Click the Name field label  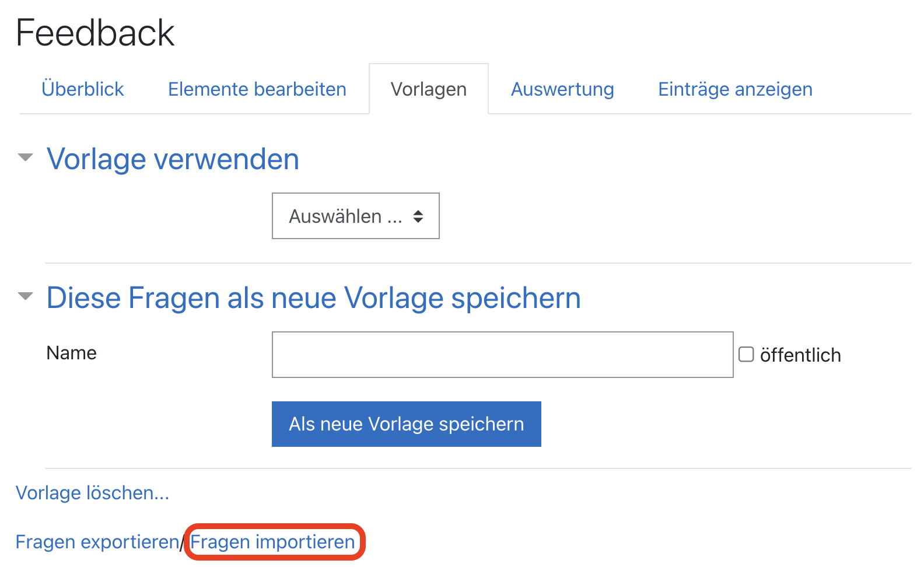[71, 353]
